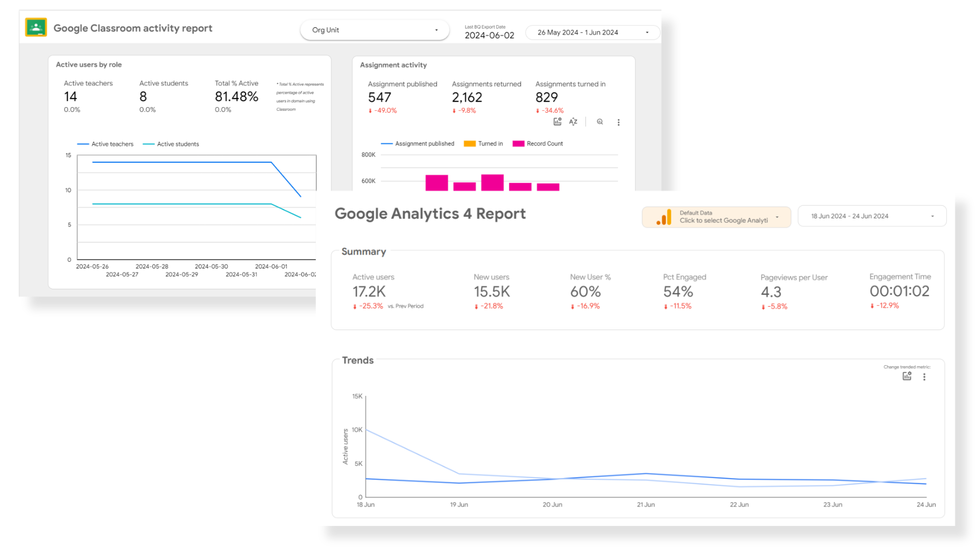The image size is (980, 551).
Task: Click the pink Record Count legend swatch
Action: 519,143
